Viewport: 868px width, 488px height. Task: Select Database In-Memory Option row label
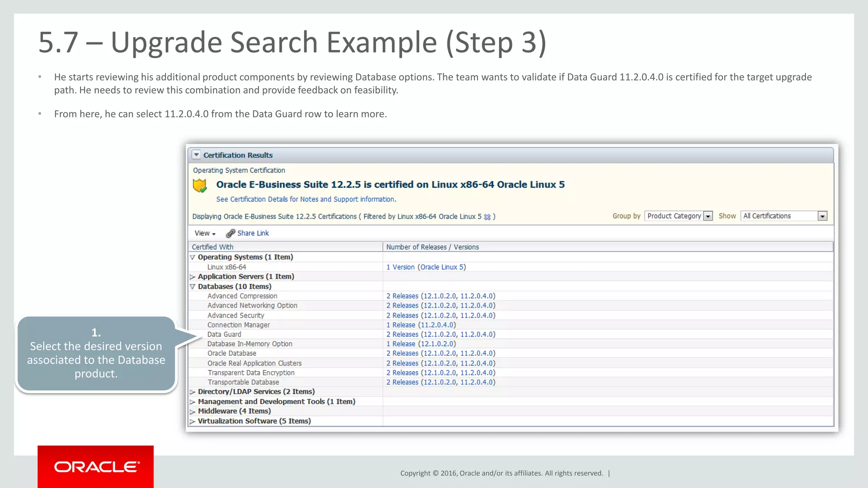(250, 344)
